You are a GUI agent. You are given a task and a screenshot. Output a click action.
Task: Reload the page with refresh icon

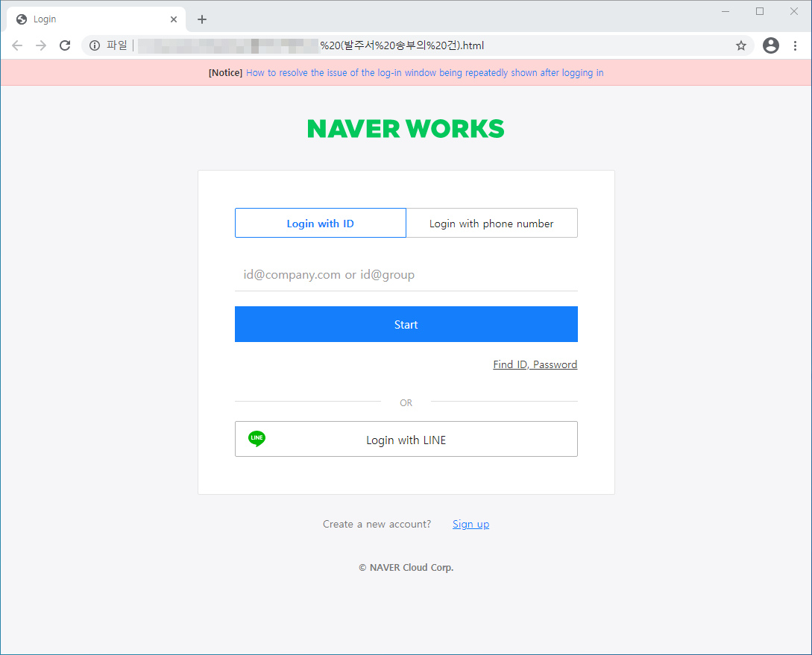(x=65, y=45)
